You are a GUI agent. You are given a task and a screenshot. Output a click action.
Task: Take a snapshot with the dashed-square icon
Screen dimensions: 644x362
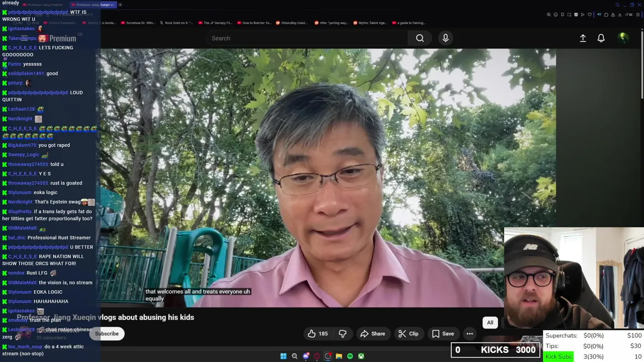[x=569, y=15]
